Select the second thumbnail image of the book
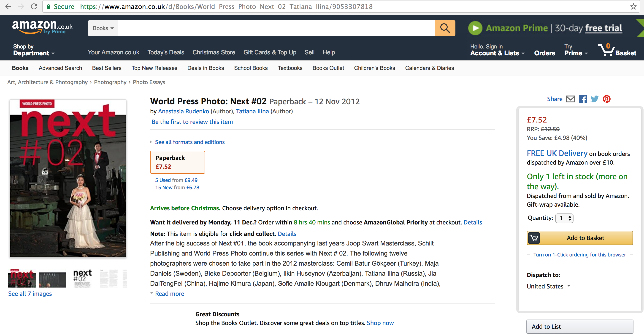The width and height of the screenshot is (644, 336). pyautogui.click(x=53, y=279)
